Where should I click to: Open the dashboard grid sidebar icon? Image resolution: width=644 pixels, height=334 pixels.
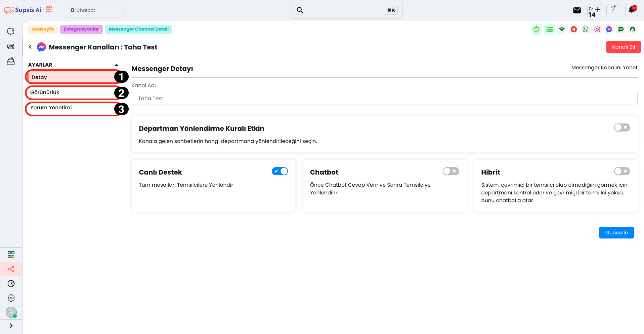click(11, 254)
